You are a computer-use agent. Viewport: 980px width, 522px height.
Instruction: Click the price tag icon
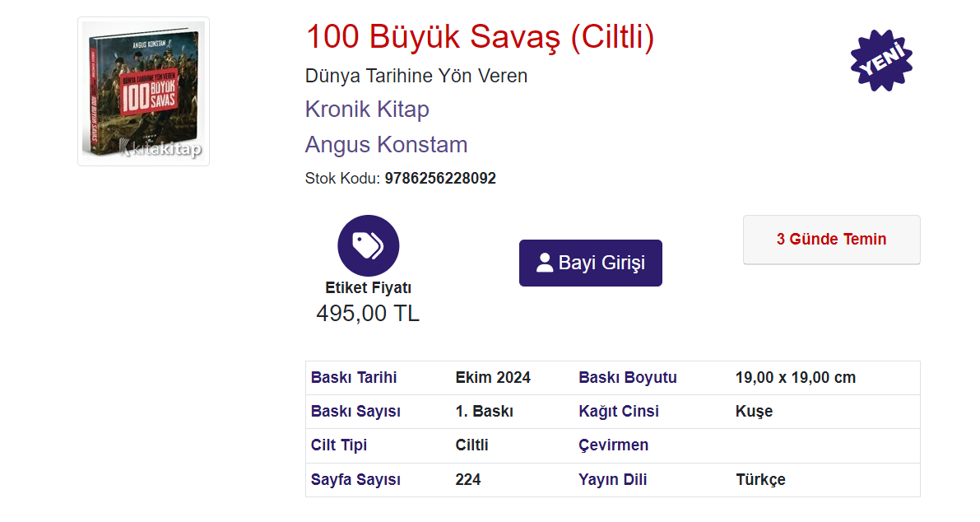368,245
